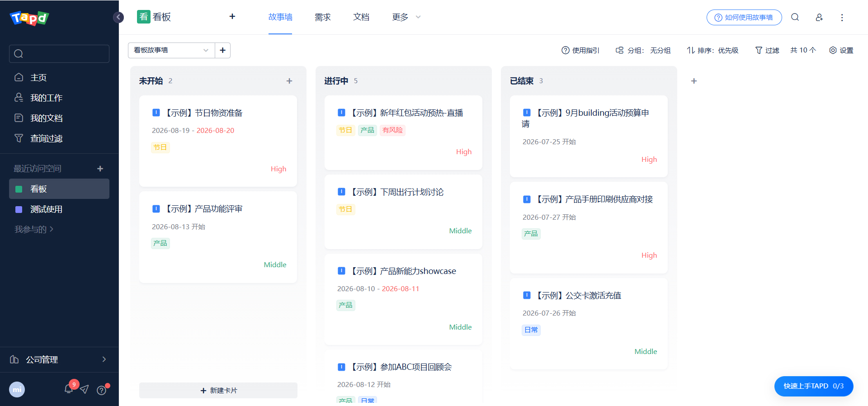Add a new column with plus icon
The height and width of the screenshot is (406, 868).
click(x=694, y=81)
